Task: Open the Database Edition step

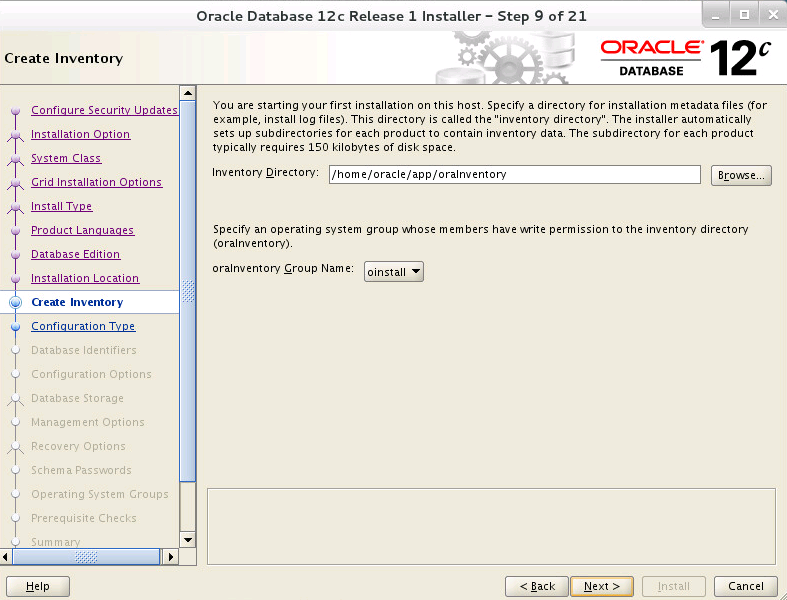Action: click(75, 254)
